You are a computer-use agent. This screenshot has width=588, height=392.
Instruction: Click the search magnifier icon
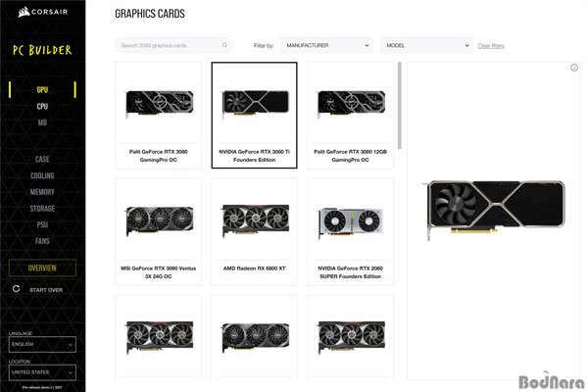tap(224, 45)
